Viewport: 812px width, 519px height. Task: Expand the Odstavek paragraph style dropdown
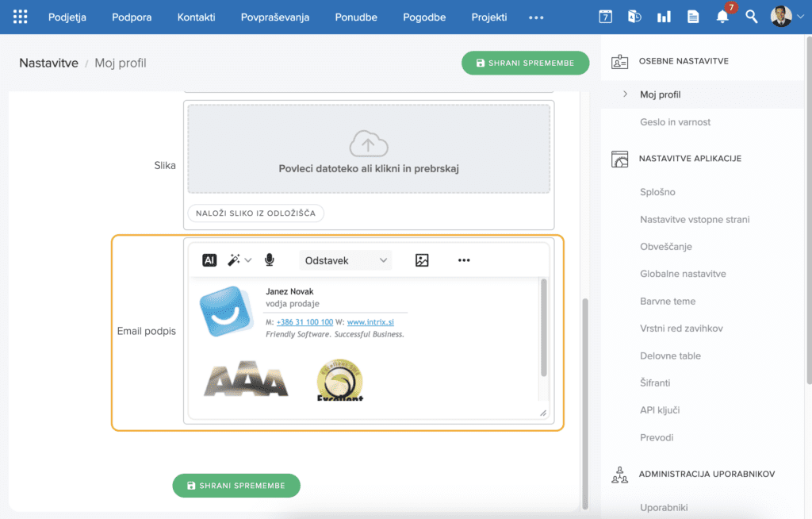point(346,259)
